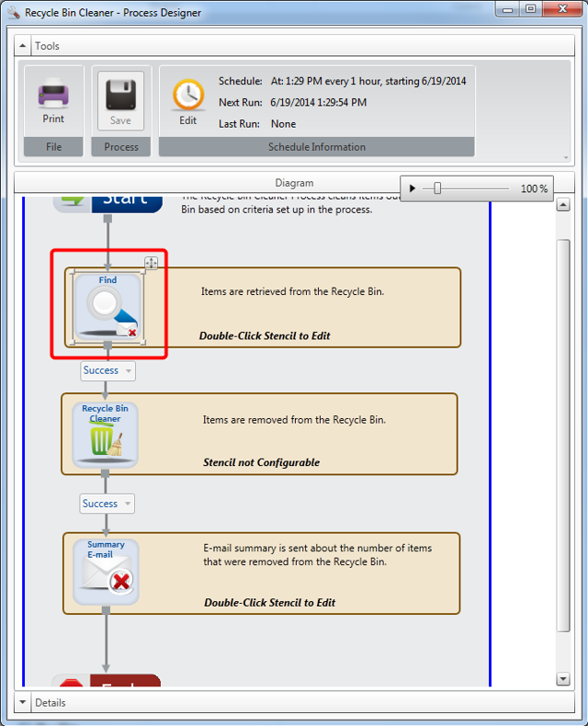Select the Find stencil icon

tap(107, 309)
